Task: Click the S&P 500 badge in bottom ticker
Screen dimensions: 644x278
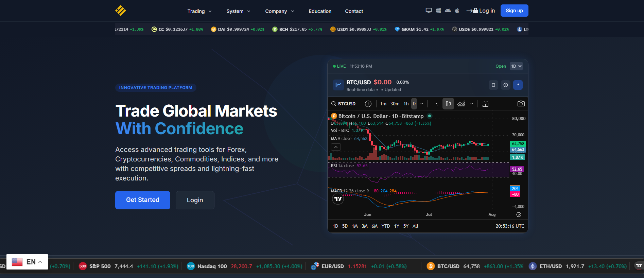Action: click(83, 266)
